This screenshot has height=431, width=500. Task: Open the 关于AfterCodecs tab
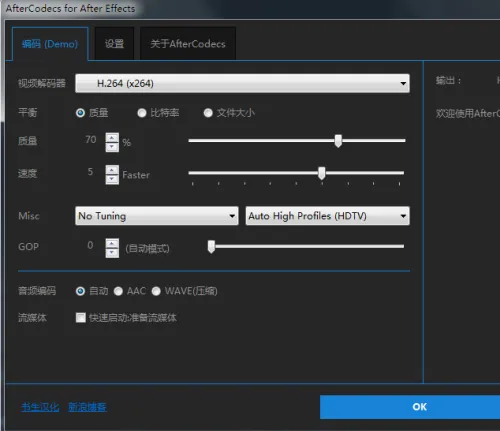point(188,44)
